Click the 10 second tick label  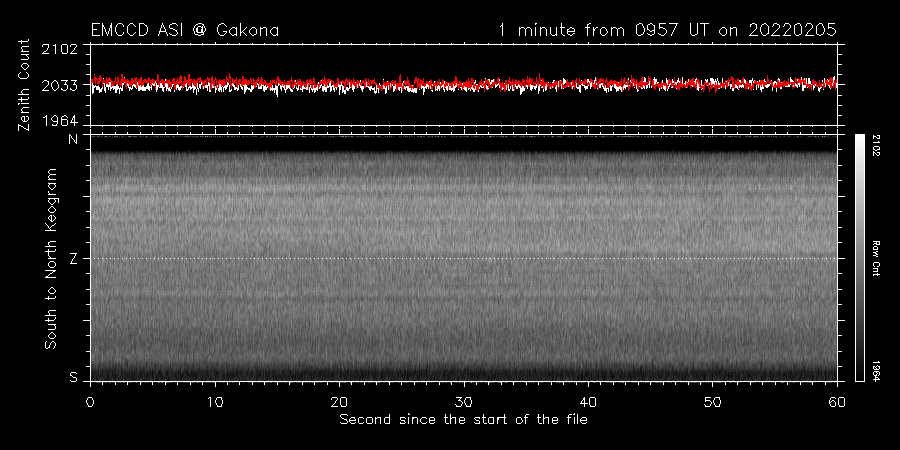(x=215, y=401)
